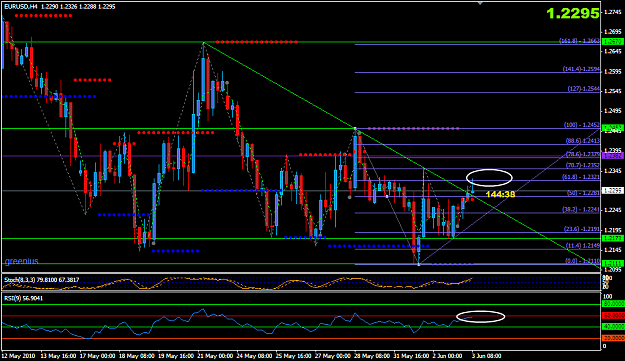Image resolution: width=625 pixels, height=361 pixels.
Task: Select the Fibonacci label (88.6)-1.2413
Action: click(583, 141)
